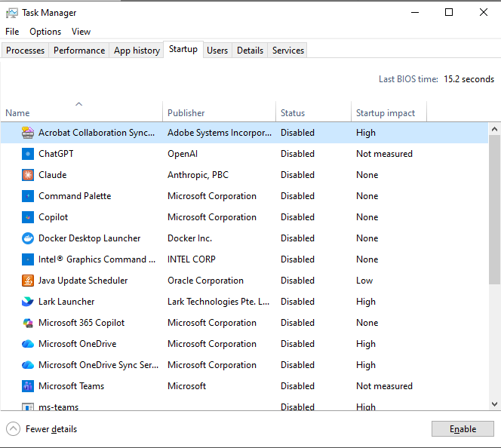Click the OneDrive Sync Service cloud icon
Viewport: 501px width, 448px height.
[28, 364]
